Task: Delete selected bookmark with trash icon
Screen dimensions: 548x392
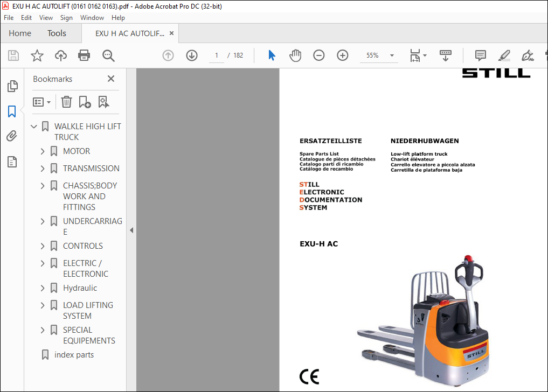Action: click(x=66, y=102)
